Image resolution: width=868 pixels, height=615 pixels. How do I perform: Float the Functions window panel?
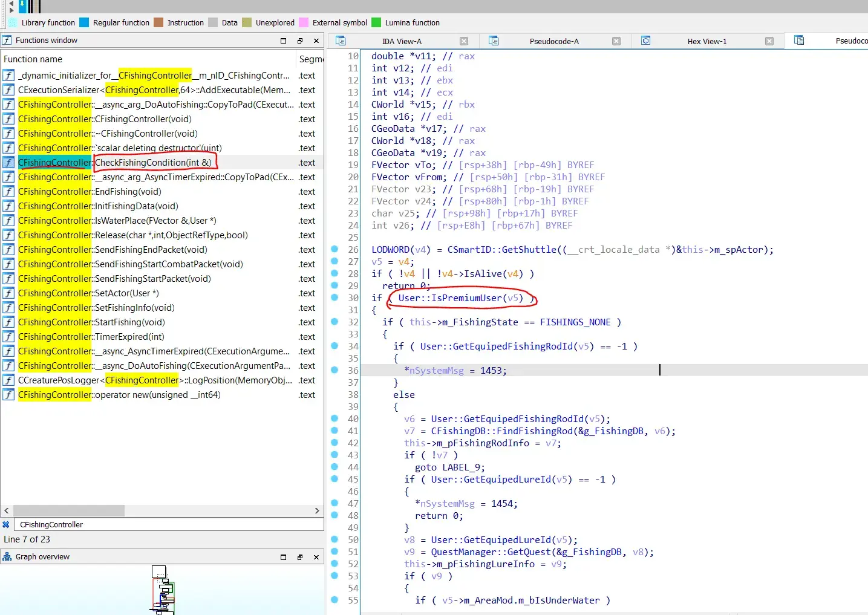click(300, 41)
